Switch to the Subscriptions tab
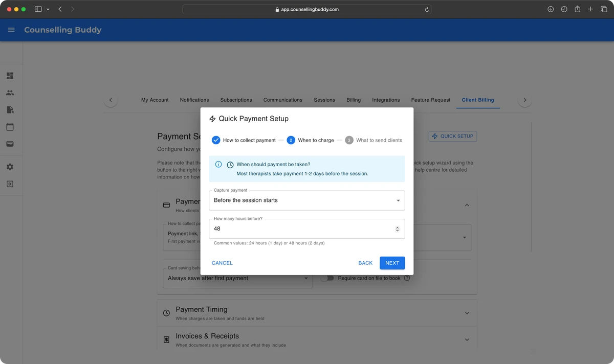Screen dimensions: 614x364 pyautogui.click(x=236, y=100)
